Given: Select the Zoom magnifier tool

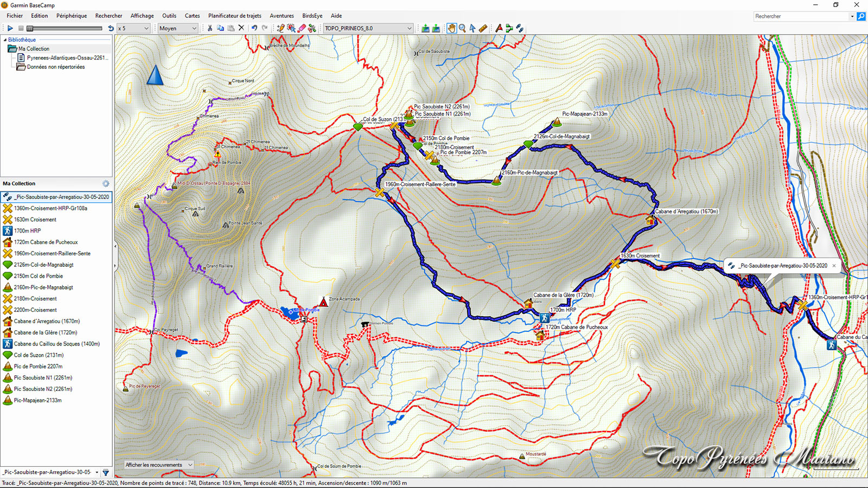Looking at the screenshot, I should point(462,28).
